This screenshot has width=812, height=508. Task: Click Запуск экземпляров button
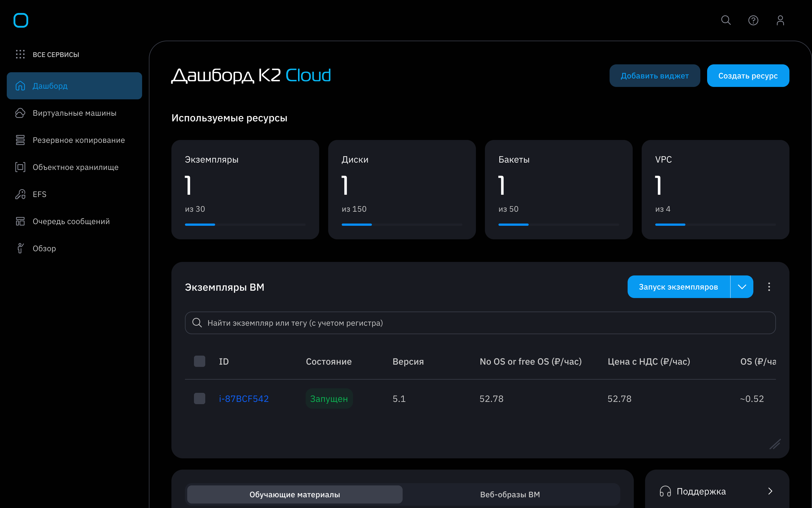(x=678, y=286)
